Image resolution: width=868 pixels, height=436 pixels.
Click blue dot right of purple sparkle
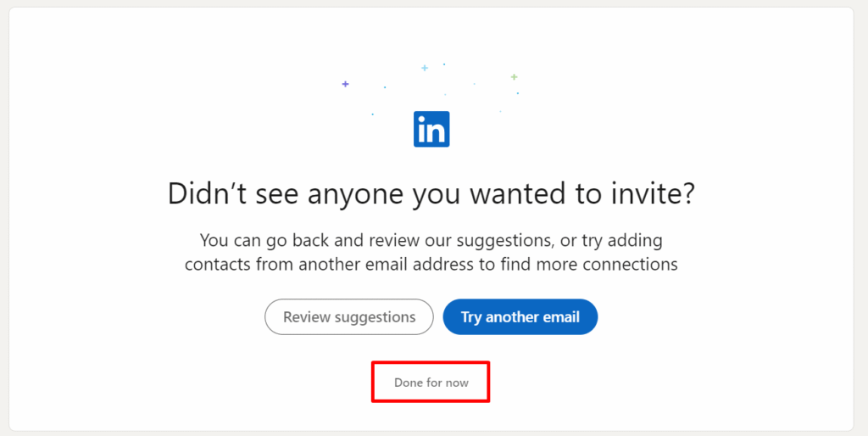click(x=385, y=87)
